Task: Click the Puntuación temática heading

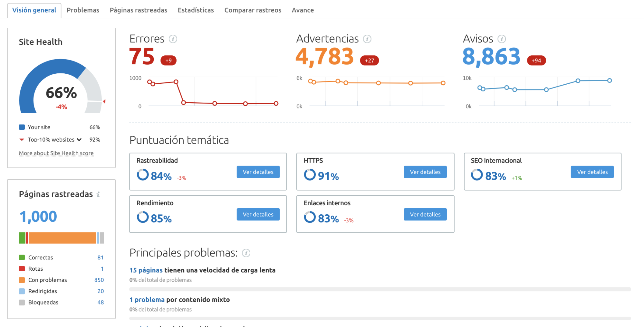Action: [179, 140]
